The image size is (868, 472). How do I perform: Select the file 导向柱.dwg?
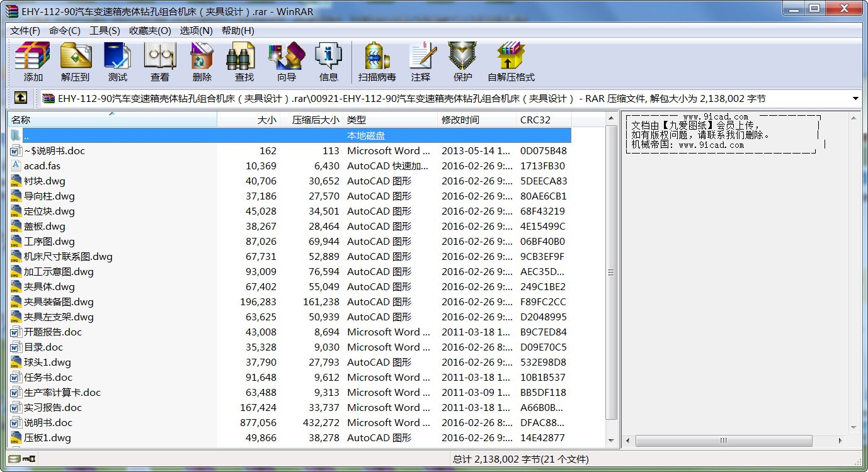tap(49, 196)
